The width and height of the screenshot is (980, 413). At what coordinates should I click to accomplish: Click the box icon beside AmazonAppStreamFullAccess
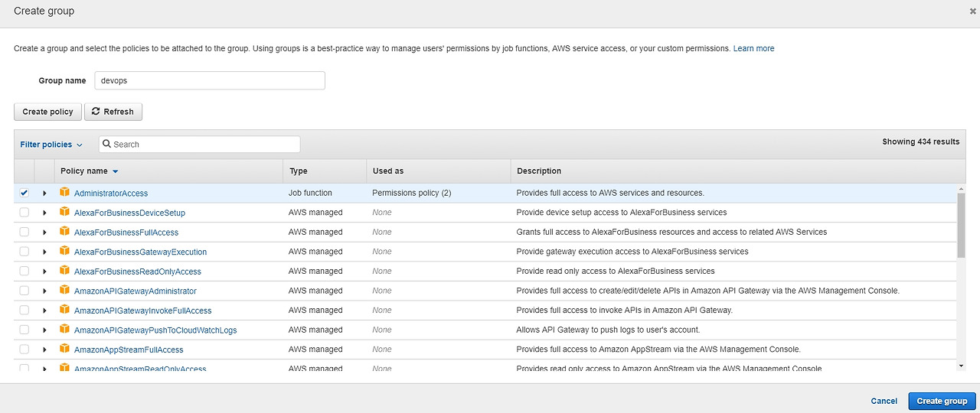65,350
